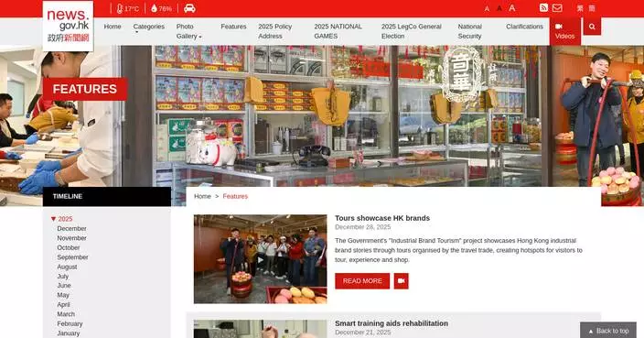This screenshot has width=644, height=338.
Task: Open the search magnifier button
Action: point(592,27)
